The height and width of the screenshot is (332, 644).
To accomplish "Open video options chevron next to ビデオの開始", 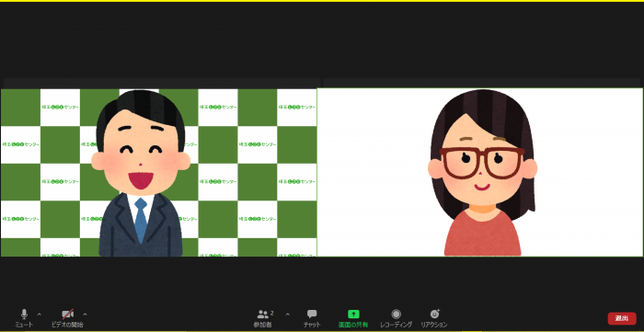I will (85, 315).
